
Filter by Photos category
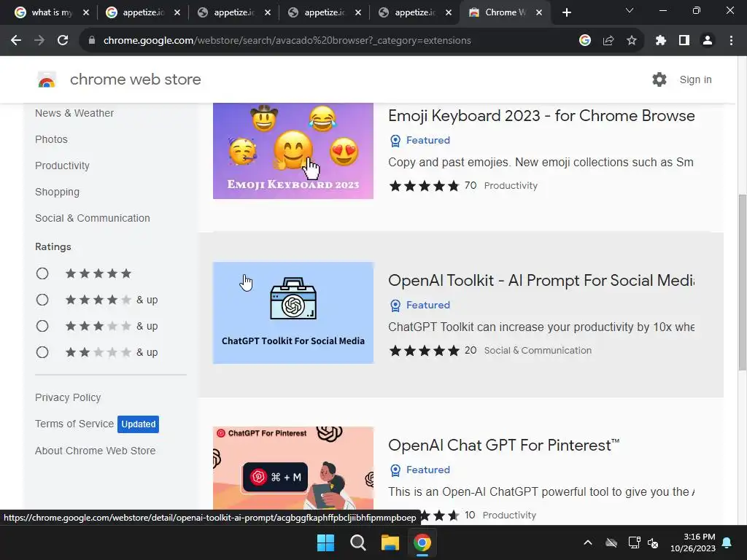[52, 139]
